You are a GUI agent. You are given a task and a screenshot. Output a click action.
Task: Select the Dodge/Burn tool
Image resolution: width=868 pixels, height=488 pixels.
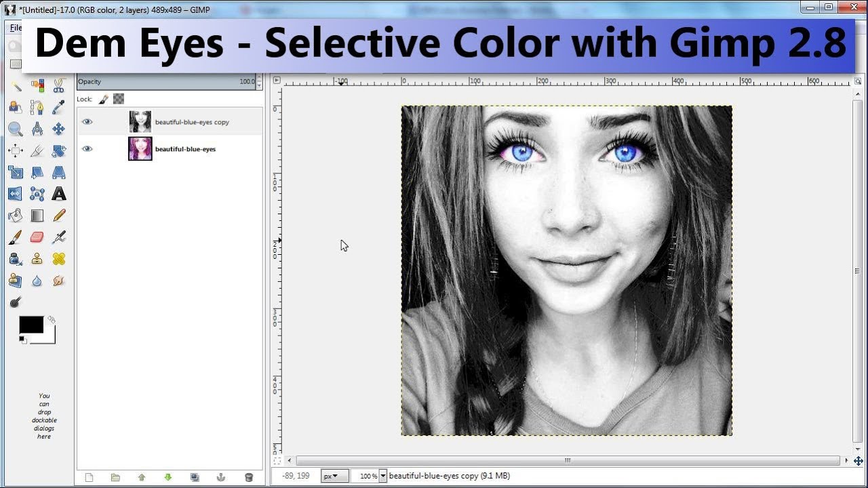click(16, 302)
